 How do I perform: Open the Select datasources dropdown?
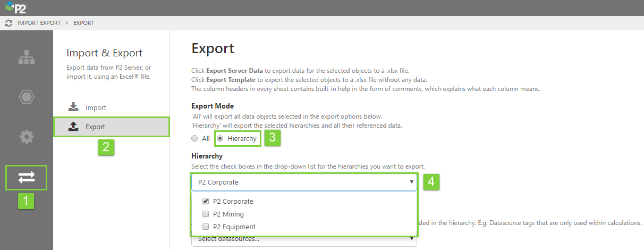point(304,240)
